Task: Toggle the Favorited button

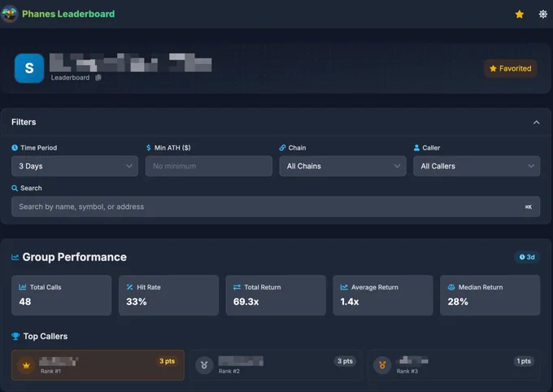Action: pos(511,68)
